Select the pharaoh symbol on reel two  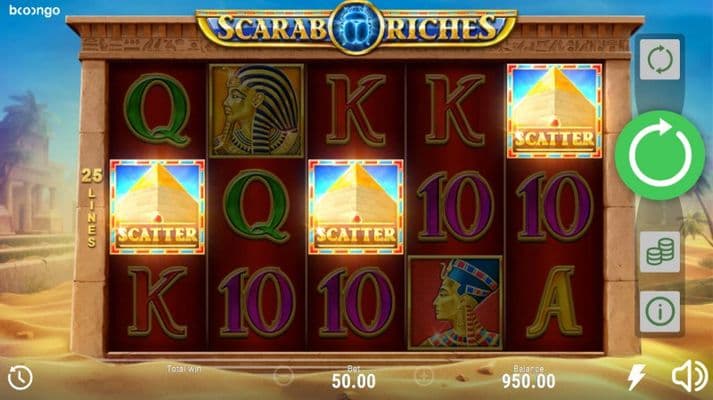coord(256,110)
